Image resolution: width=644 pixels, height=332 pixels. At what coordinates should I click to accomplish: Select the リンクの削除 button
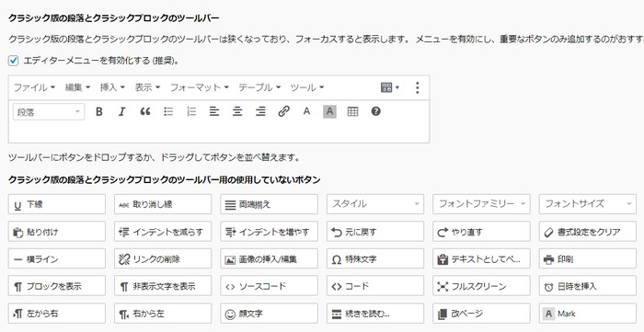pos(163,258)
